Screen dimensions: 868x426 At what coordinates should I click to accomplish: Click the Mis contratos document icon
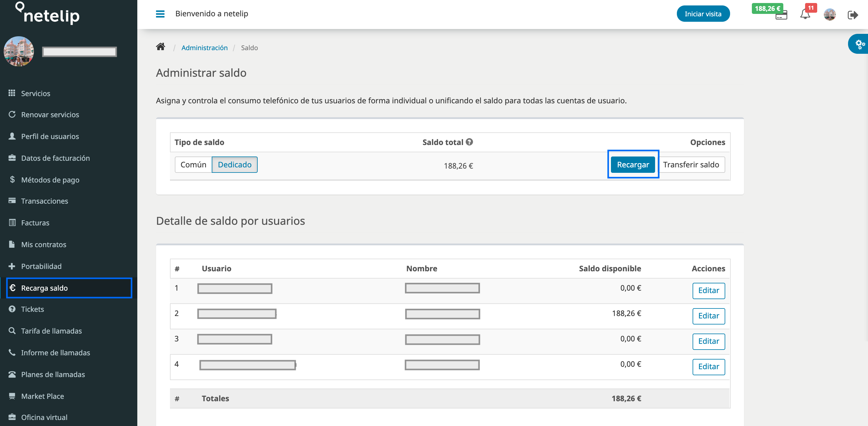click(x=12, y=244)
